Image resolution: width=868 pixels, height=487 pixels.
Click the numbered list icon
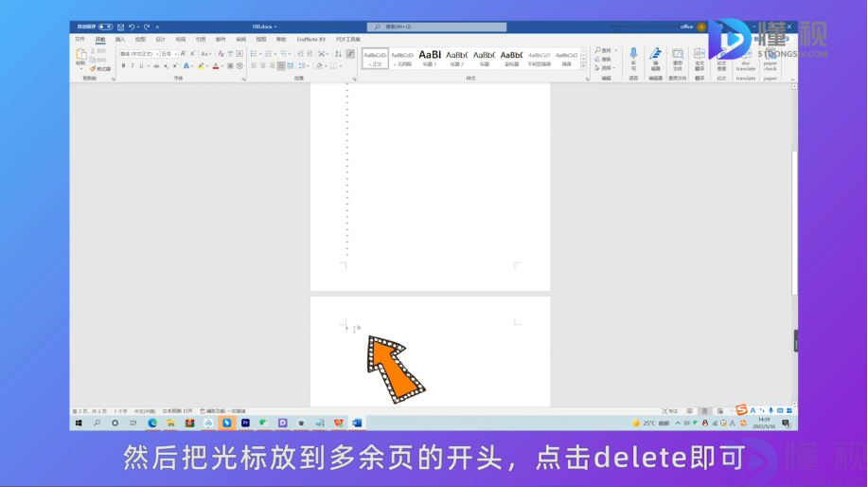click(269, 54)
